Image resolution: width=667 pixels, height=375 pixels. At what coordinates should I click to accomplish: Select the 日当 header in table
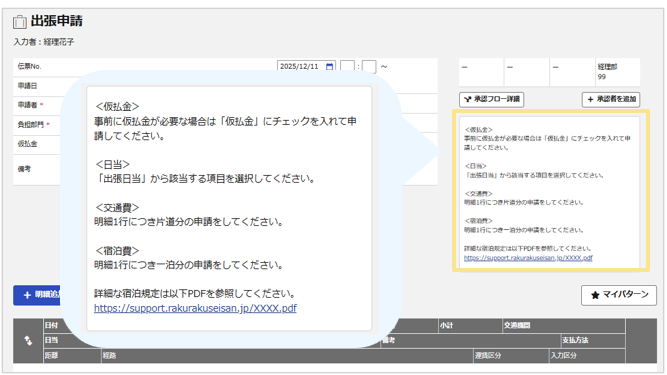coord(51,340)
